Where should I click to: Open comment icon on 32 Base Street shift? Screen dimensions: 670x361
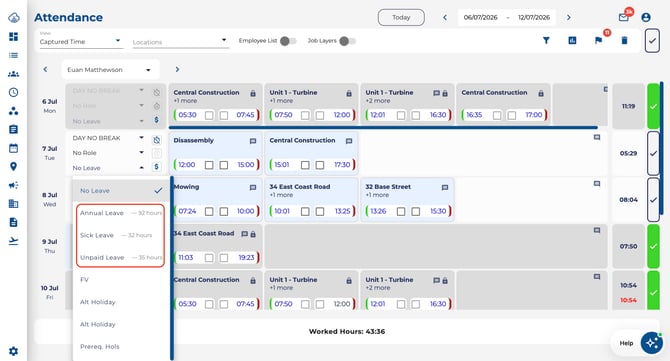[445, 188]
